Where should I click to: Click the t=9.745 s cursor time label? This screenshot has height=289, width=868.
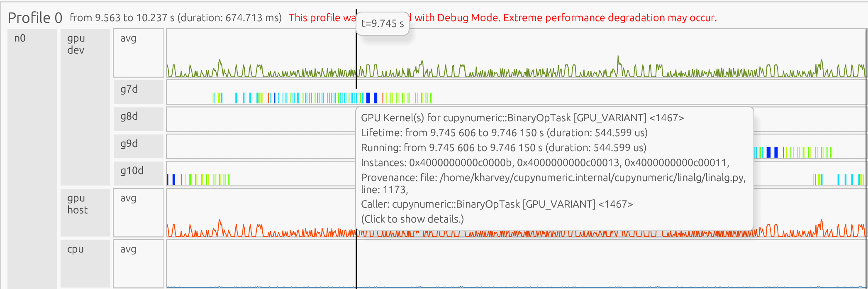pos(383,24)
